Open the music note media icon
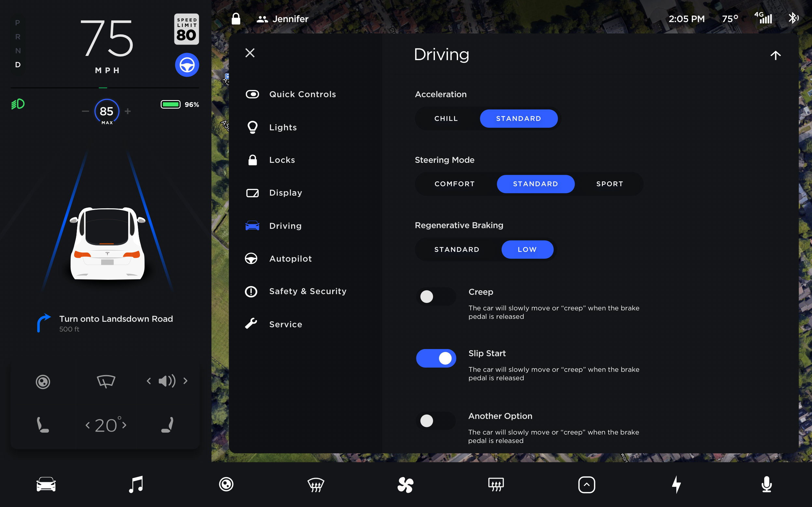The width and height of the screenshot is (812, 507). (x=136, y=485)
